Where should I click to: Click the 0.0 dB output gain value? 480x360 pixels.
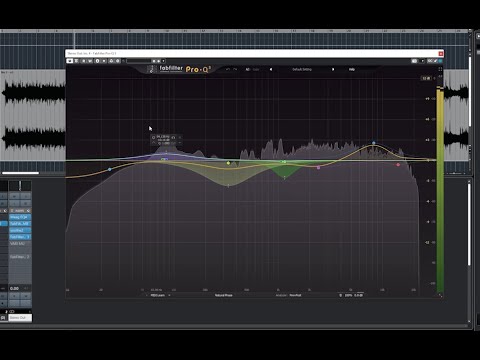point(359,295)
